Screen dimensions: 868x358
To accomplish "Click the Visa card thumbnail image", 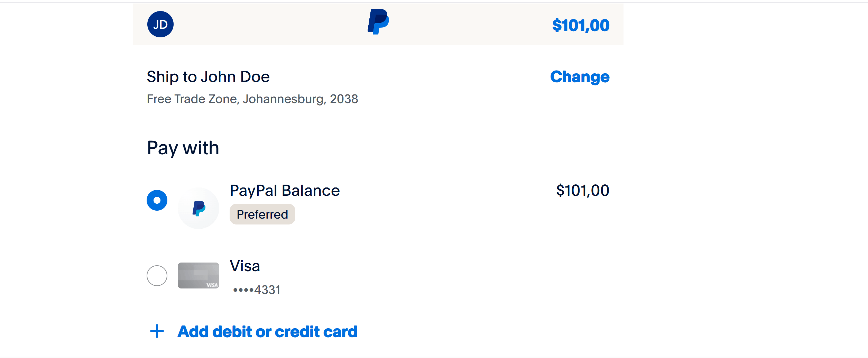I will (198, 275).
